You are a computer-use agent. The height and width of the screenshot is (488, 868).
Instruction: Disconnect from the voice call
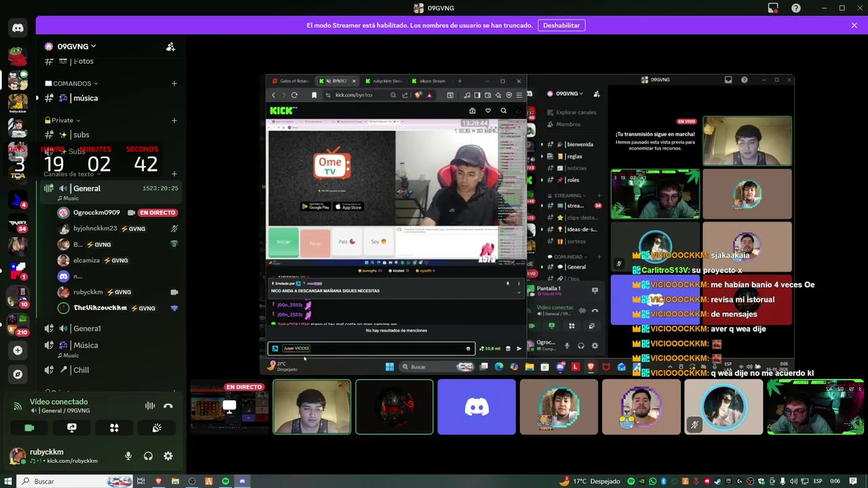(x=168, y=406)
